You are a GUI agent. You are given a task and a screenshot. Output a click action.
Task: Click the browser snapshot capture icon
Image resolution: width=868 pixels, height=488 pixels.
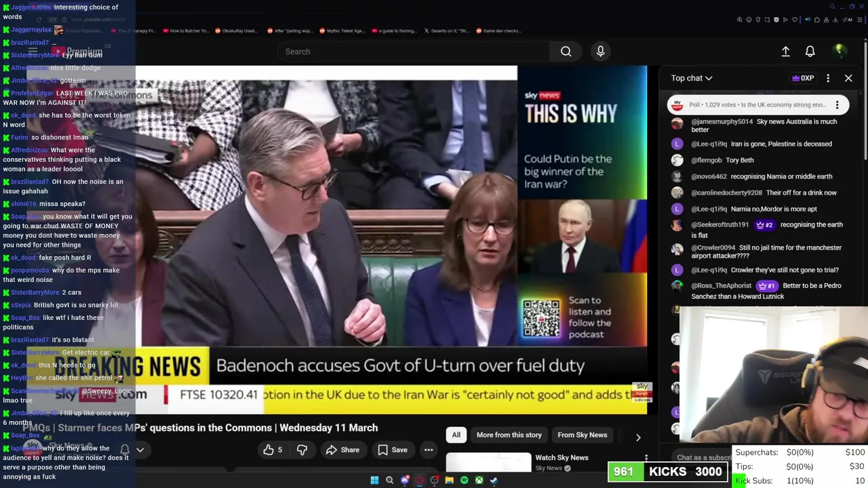[x=767, y=20]
